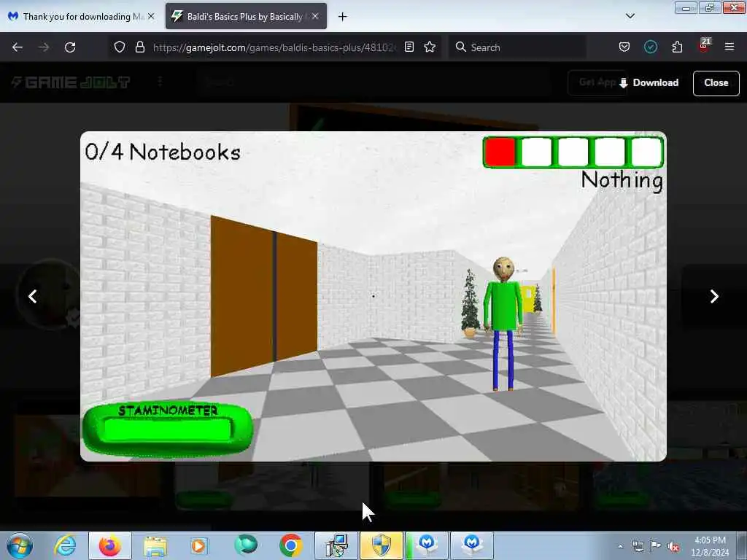Show the previous screenshot
Viewport: 747px width, 560px height.
tap(32, 296)
